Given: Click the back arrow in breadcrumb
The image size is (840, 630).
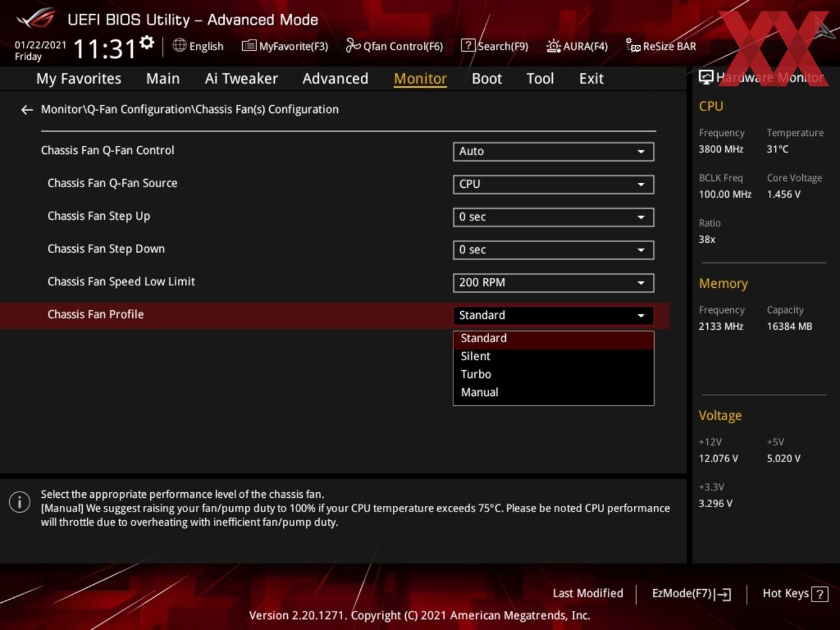Looking at the screenshot, I should click(27, 110).
